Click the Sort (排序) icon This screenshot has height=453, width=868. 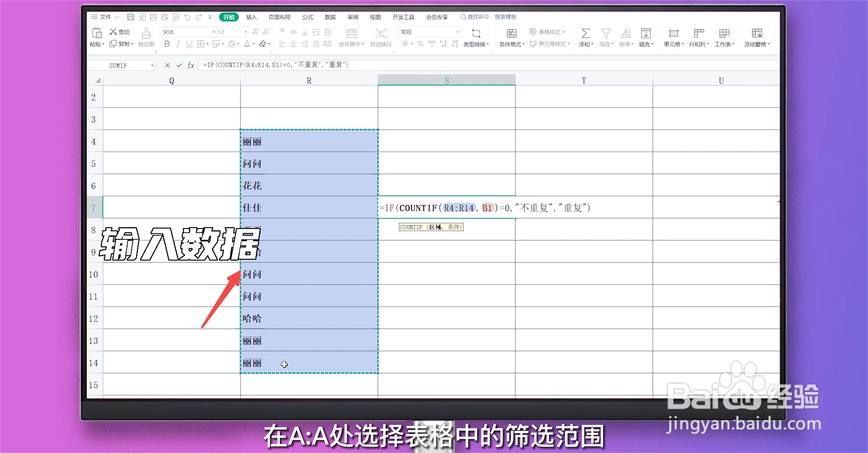click(626, 33)
